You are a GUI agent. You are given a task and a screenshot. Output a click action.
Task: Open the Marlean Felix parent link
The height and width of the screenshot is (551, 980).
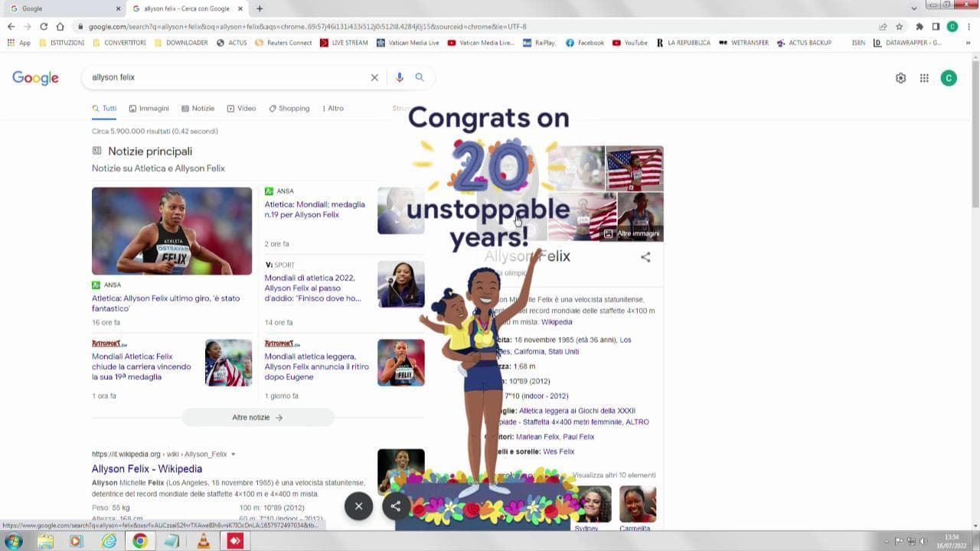point(537,437)
